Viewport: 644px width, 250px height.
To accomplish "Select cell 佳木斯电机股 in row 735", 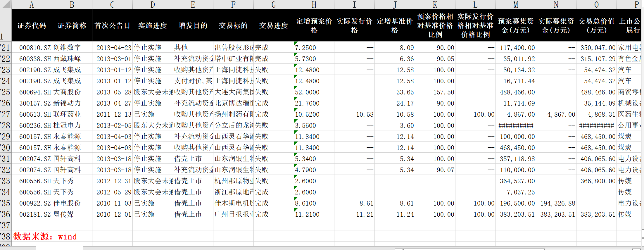I will [x=233, y=203].
